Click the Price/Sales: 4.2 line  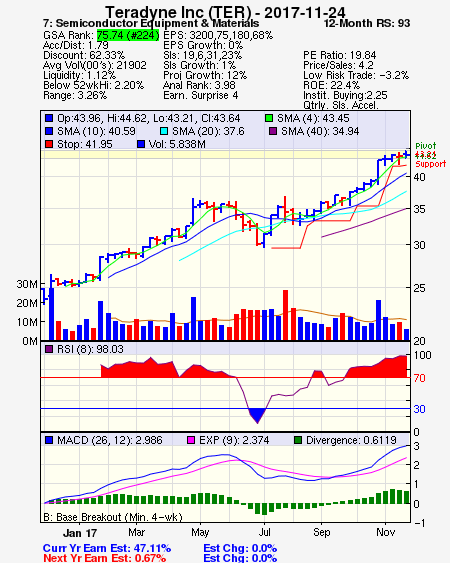[338, 65]
